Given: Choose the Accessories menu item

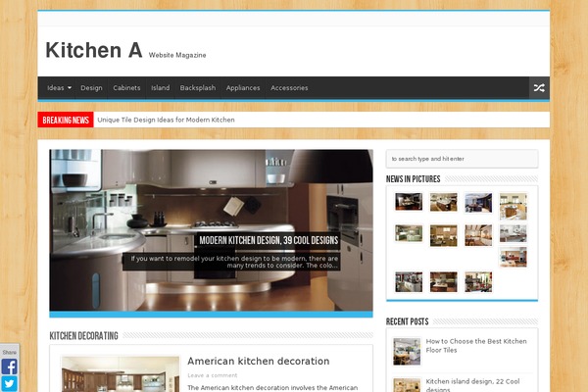Looking at the screenshot, I should (x=289, y=88).
